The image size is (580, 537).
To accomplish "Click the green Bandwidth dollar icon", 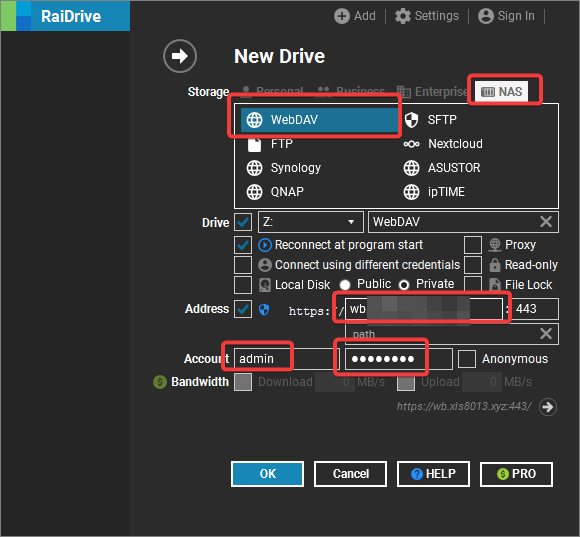I will coord(160,382).
